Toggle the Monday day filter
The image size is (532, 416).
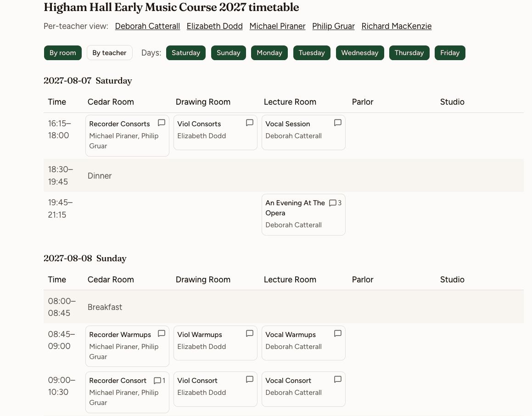point(269,53)
